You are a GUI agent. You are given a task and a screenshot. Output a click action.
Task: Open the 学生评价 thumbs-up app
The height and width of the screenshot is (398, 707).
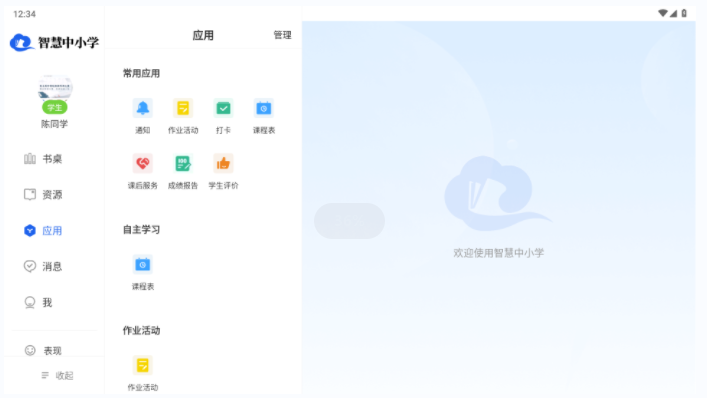223,171
